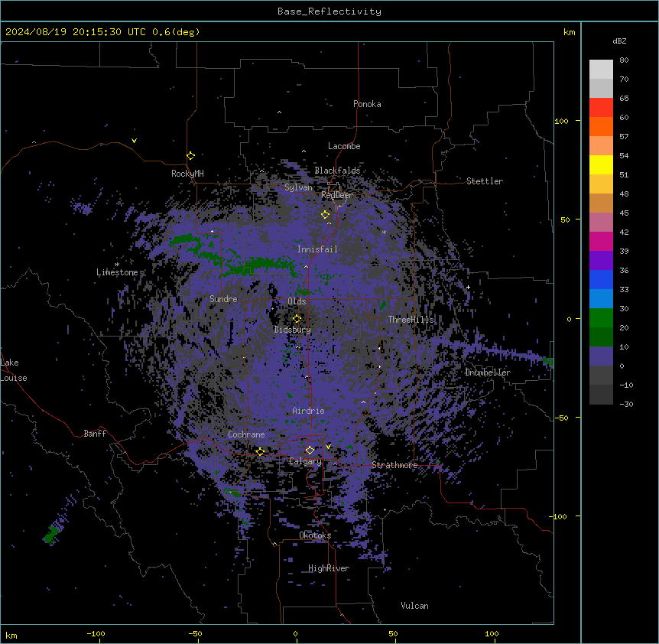Click the 0 dBZ purple legend swatch
The height and width of the screenshot is (644, 659).
[601, 356]
